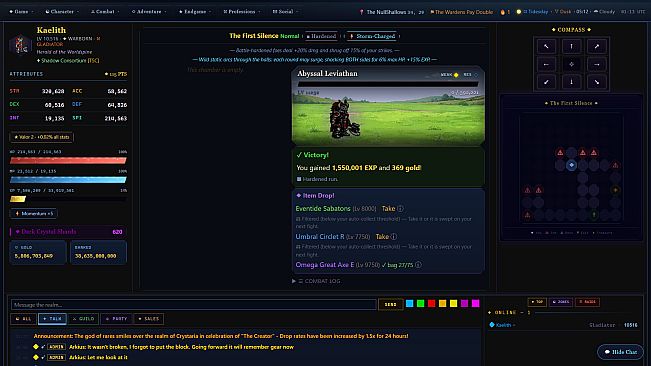
Task: Move north-east with the compass arrow
Action: pos(597,46)
